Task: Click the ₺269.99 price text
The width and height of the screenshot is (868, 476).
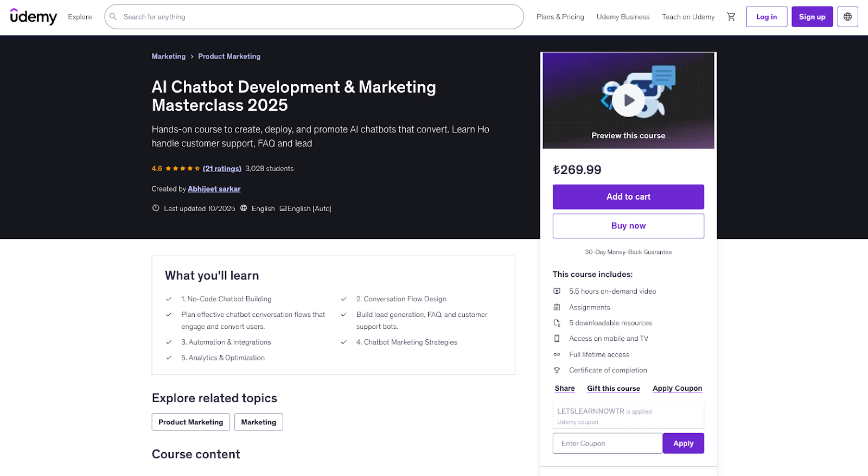Action: pos(577,170)
